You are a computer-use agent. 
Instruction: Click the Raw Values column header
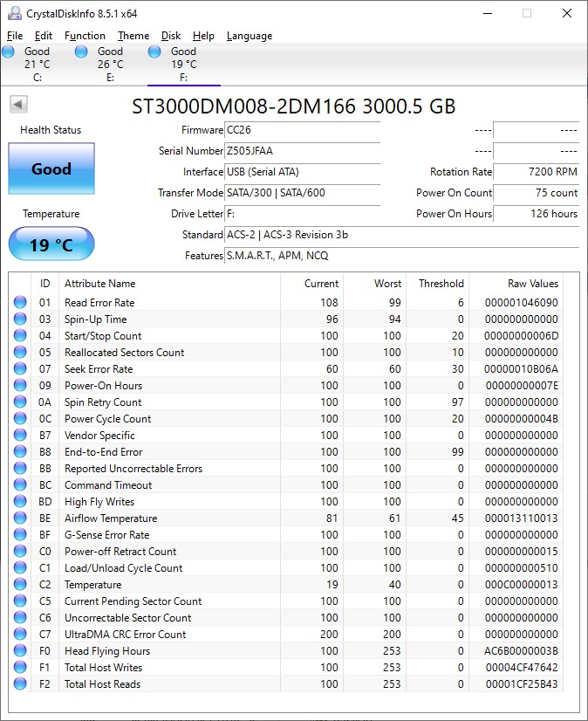pos(532,284)
